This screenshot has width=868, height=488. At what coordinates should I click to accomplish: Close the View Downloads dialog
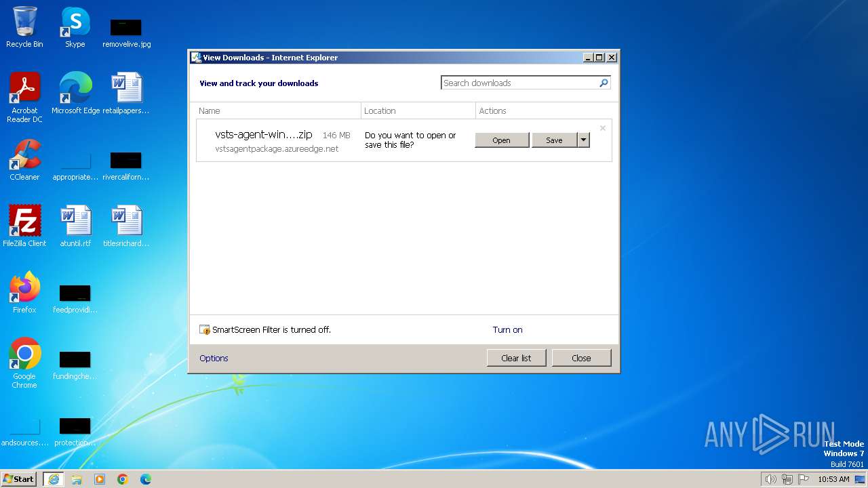click(581, 359)
